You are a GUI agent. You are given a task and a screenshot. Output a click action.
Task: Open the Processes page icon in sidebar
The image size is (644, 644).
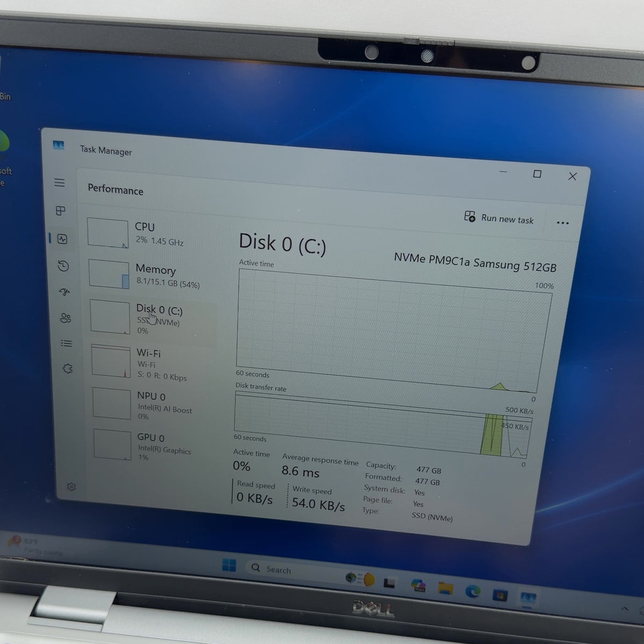tap(61, 211)
